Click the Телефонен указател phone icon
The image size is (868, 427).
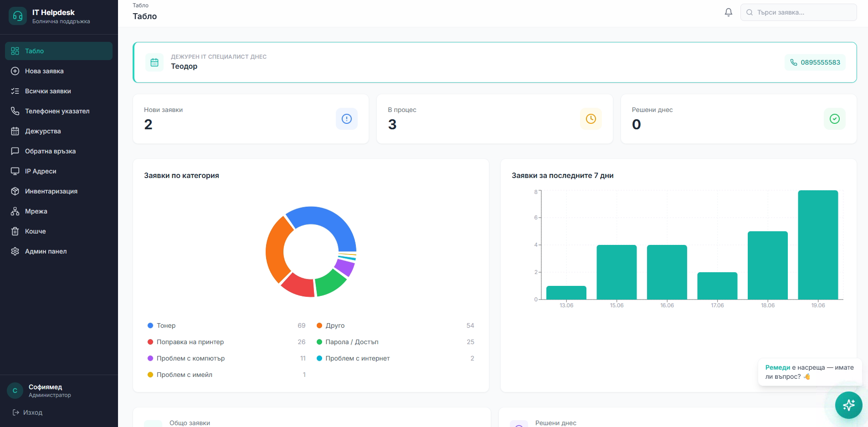point(15,111)
